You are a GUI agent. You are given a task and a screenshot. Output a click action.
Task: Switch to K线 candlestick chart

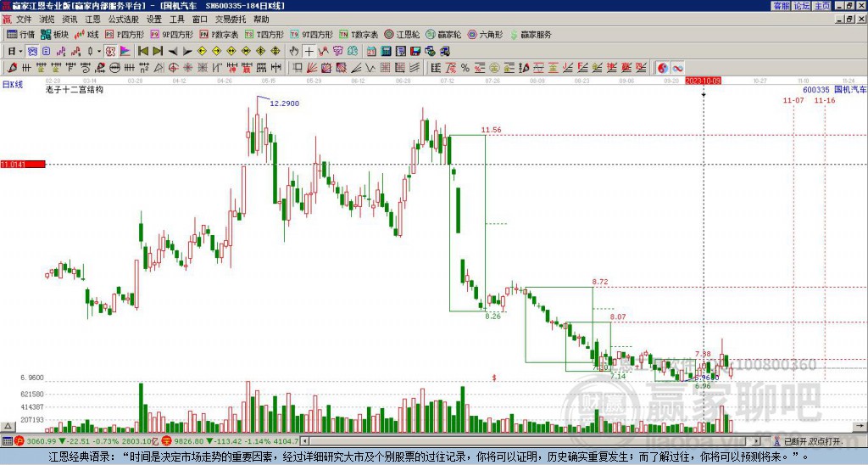pos(86,34)
